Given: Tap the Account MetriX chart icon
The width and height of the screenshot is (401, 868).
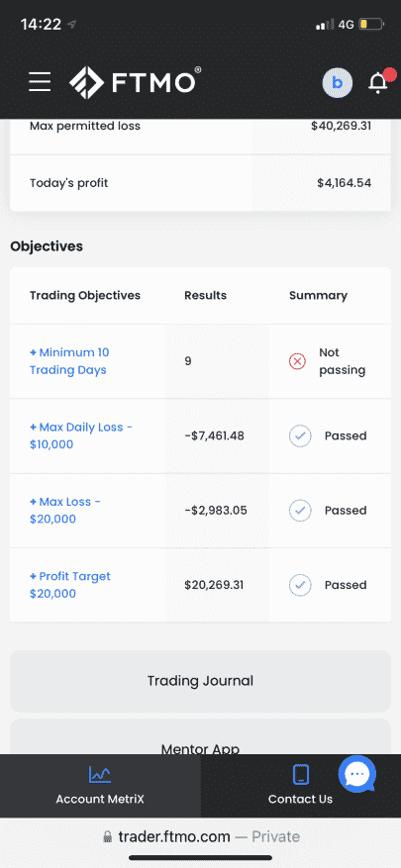Looking at the screenshot, I should (x=100, y=774).
